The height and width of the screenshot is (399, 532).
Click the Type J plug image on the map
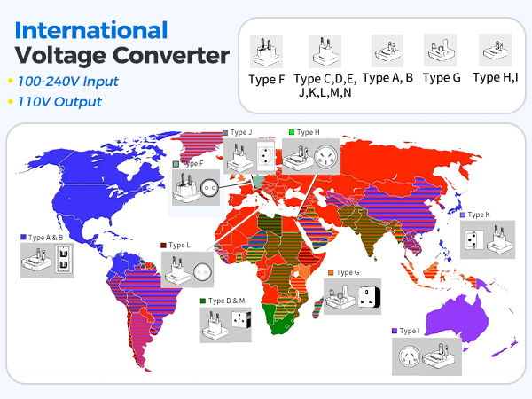click(x=249, y=157)
